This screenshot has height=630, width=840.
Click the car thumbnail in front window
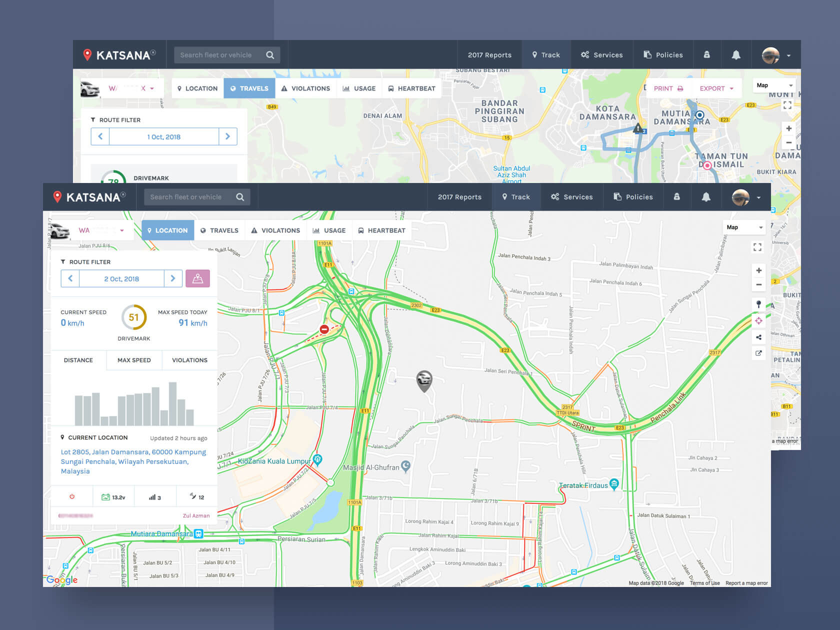tap(60, 231)
